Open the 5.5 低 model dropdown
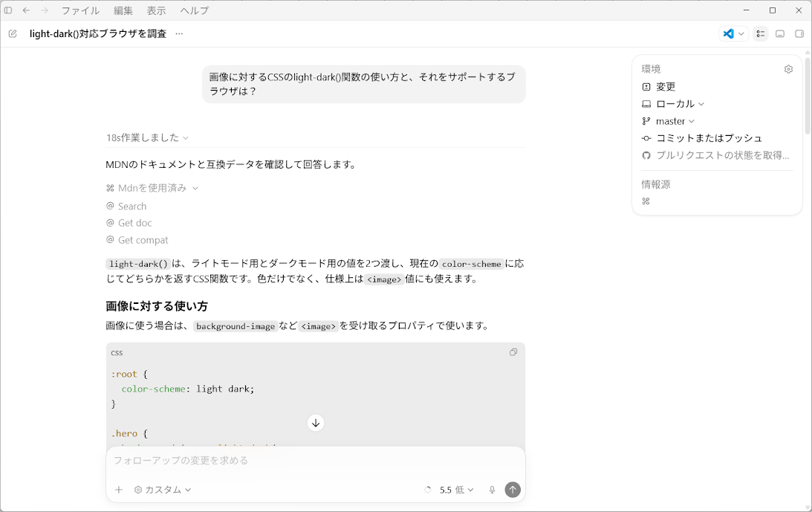This screenshot has height=512, width=812. click(456, 490)
